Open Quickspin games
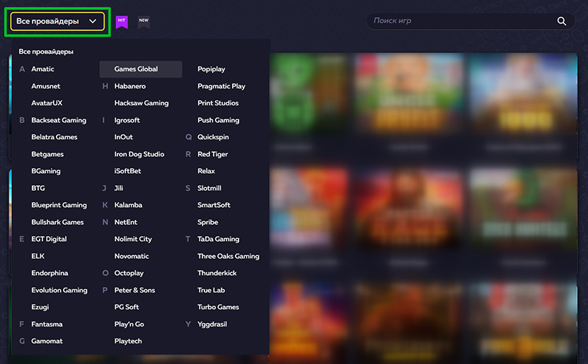Screen dimensions: 588x364 coord(214,137)
